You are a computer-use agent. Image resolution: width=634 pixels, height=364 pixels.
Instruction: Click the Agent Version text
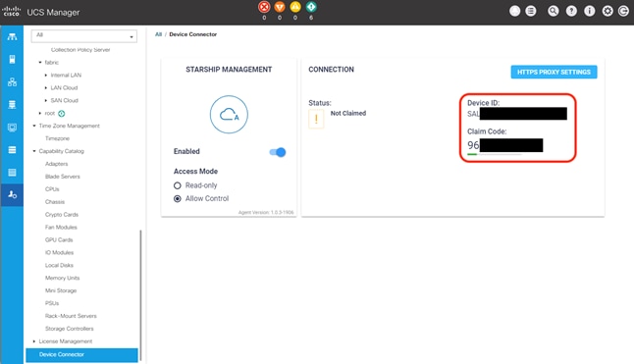point(266,212)
